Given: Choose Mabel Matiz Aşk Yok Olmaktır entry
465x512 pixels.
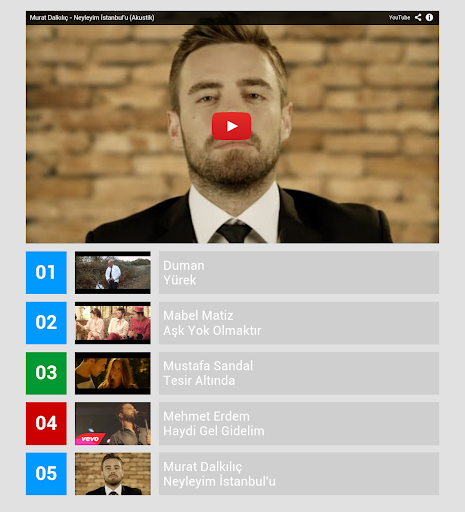Looking at the screenshot, I should pos(299,323).
